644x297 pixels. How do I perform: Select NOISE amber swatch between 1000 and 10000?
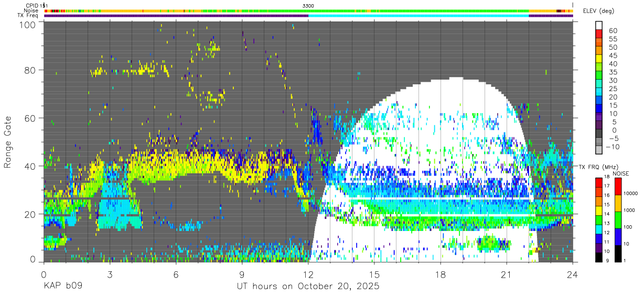pyautogui.click(x=618, y=203)
